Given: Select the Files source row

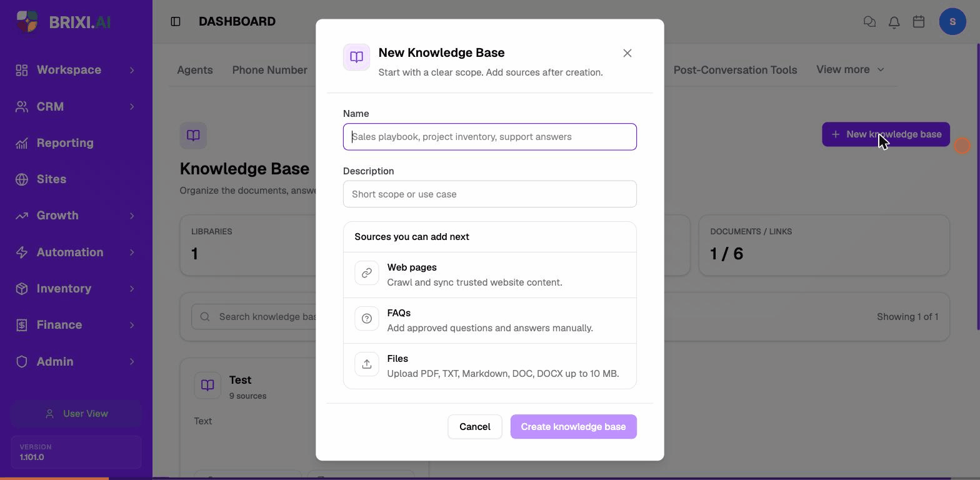Looking at the screenshot, I should point(490,366).
